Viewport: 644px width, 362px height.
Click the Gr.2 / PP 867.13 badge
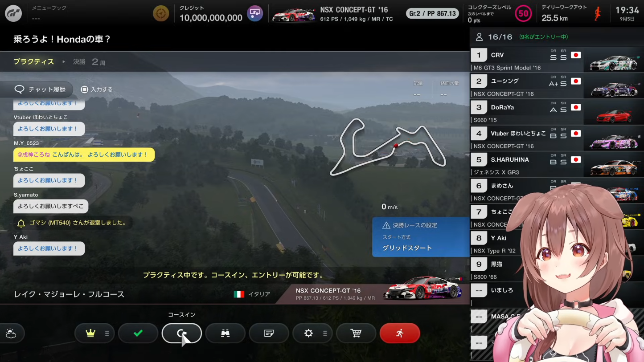coord(432,13)
